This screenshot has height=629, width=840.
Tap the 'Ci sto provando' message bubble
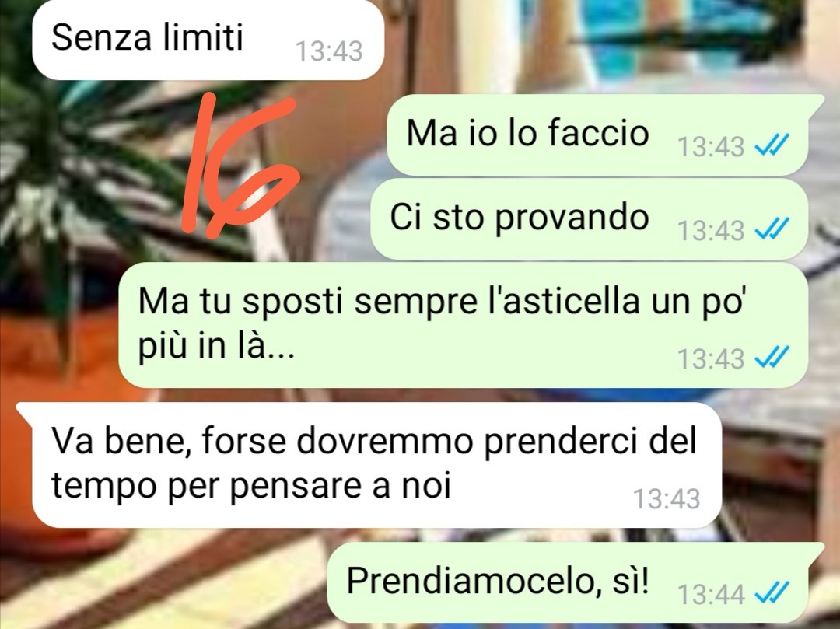[x=590, y=219]
